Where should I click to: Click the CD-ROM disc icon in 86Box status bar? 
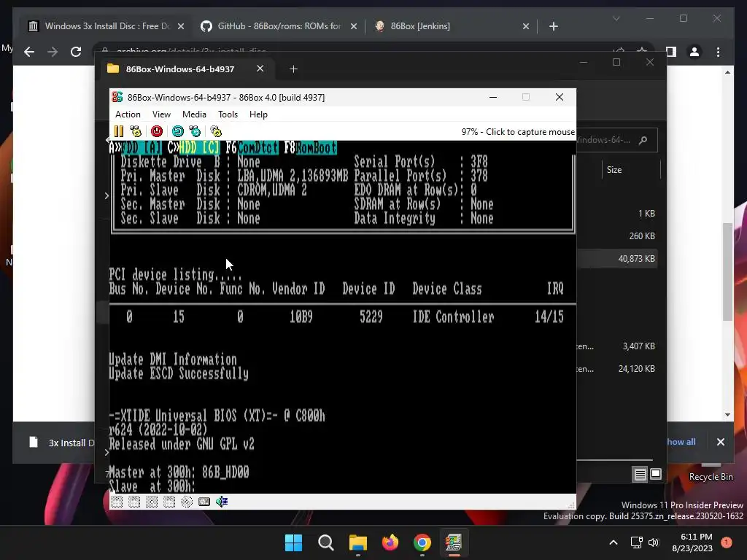pyautogui.click(x=186, y=501)
